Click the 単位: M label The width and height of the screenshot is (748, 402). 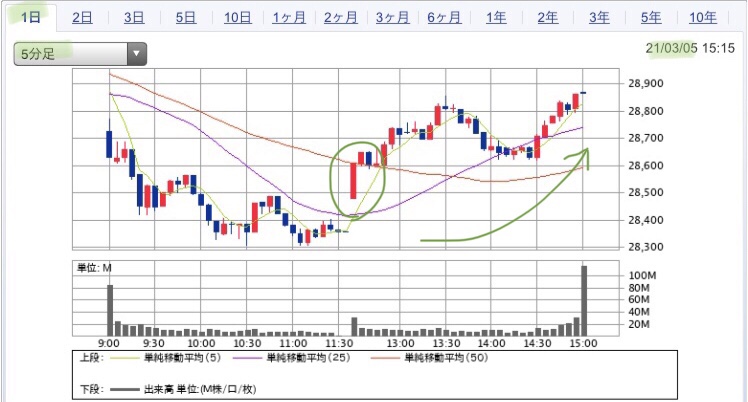point(94,268)
